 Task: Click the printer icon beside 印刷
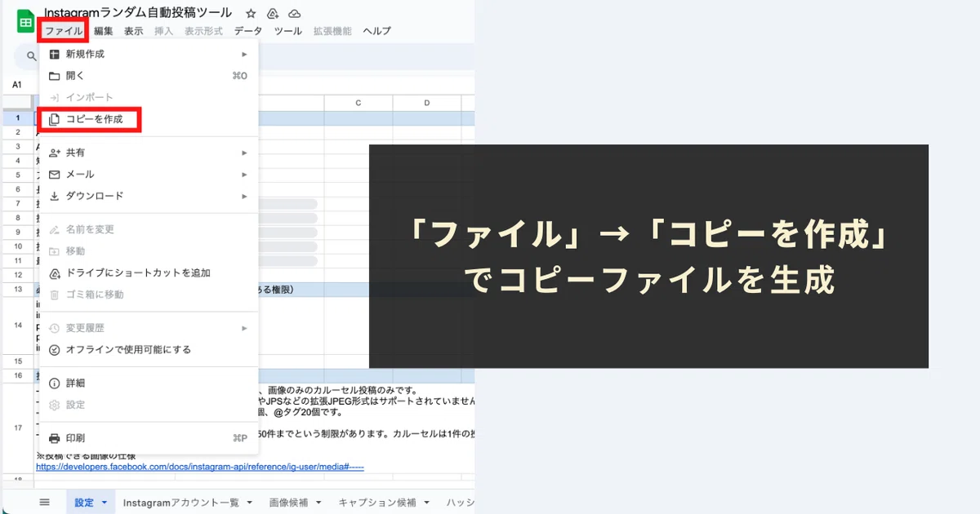(x=55, y=438)
